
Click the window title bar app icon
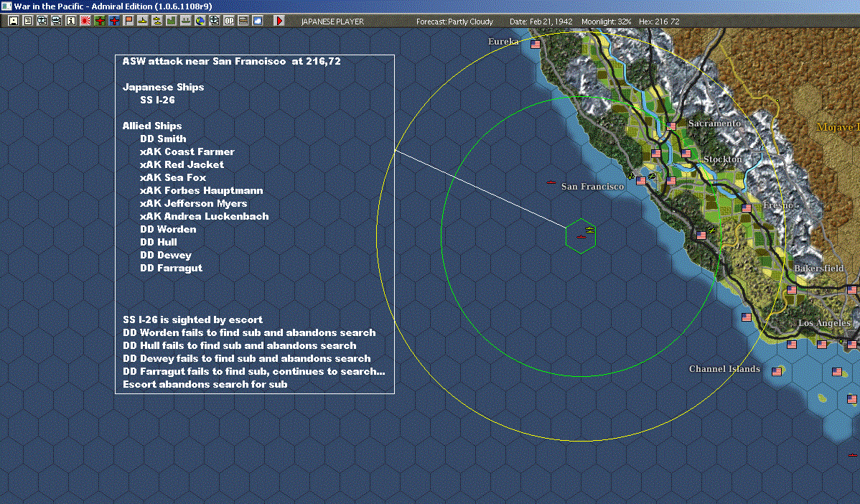coord(6,6)
